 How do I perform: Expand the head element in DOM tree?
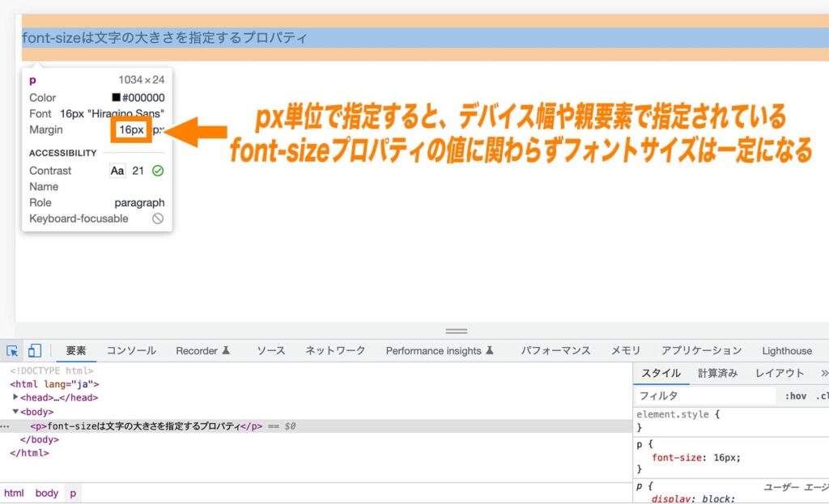tap(16, 397)
